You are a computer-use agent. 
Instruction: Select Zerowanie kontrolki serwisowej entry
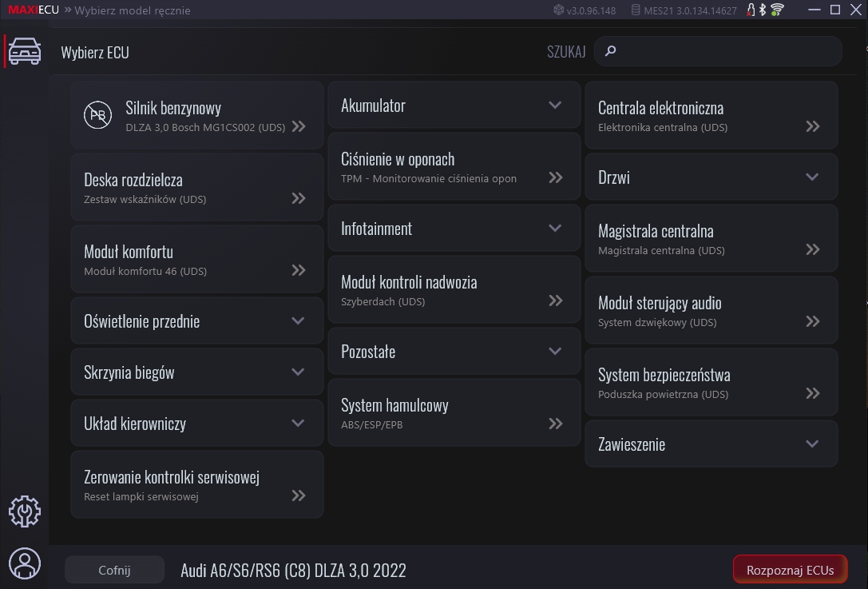196,485
